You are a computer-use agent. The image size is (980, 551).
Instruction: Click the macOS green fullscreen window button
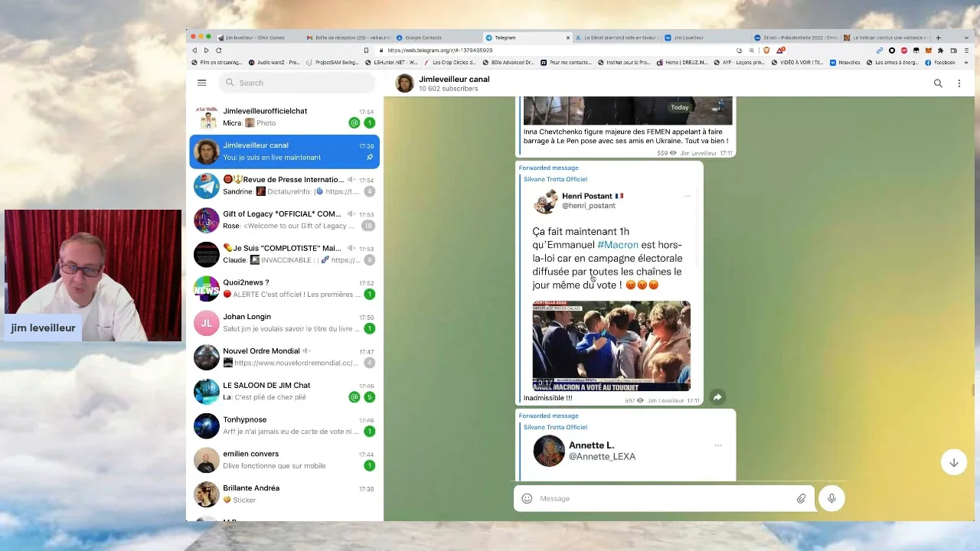pos(208,37)
